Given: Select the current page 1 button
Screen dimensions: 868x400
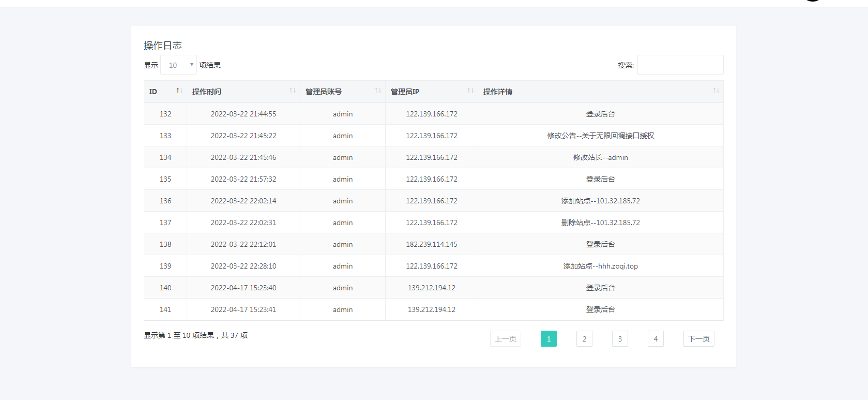Looking at the screenshot, I should coord(549,339).
